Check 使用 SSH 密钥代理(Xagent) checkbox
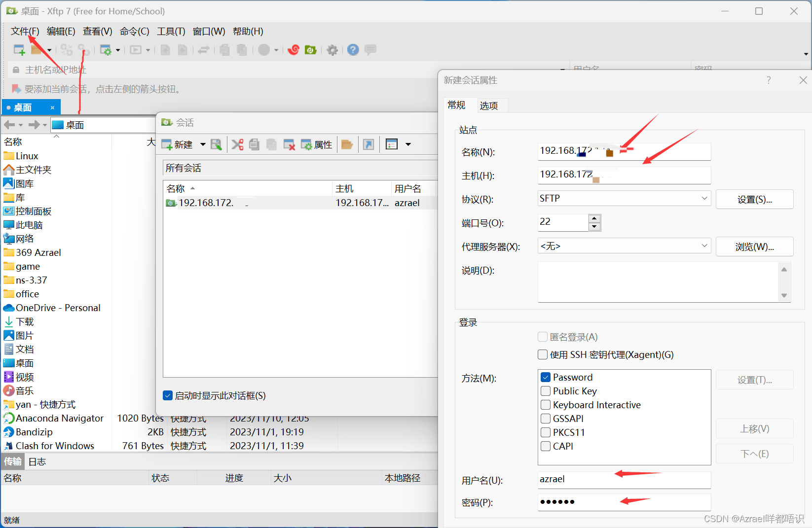 543,354
